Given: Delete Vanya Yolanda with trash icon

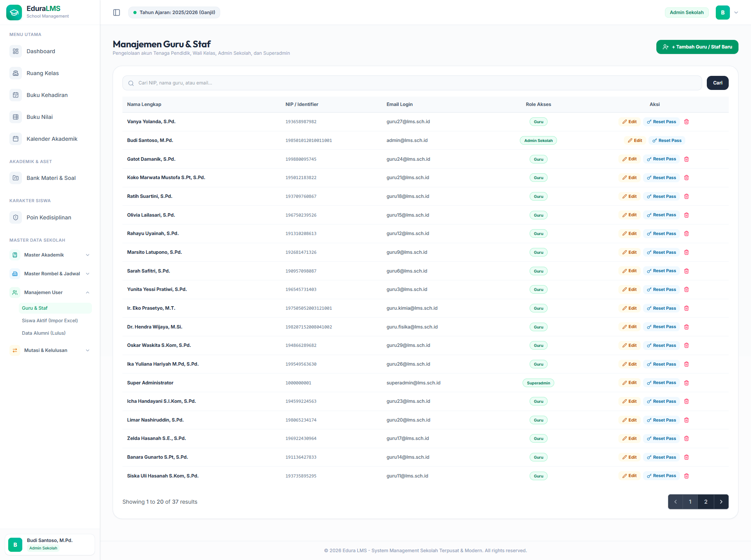Looking at the screenshot, I should click(686, 122).
